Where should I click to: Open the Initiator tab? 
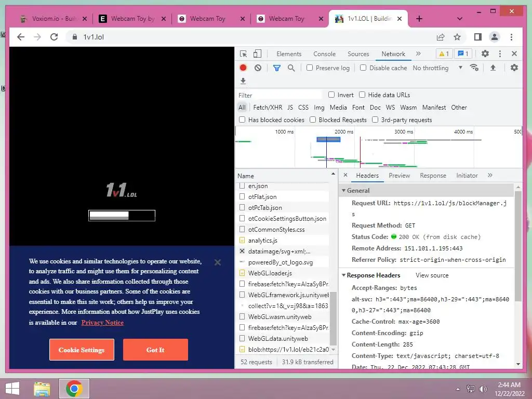point(467,176)
